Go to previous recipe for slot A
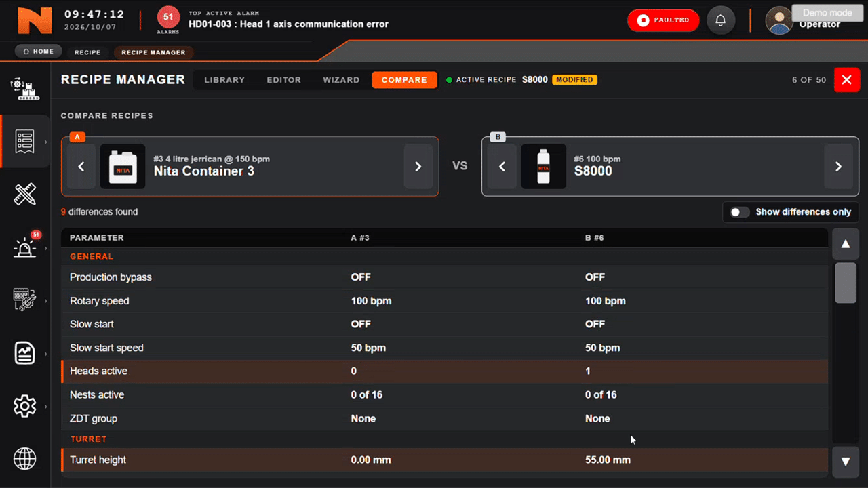This screenshot has height=488, width=868. [81, 166]
